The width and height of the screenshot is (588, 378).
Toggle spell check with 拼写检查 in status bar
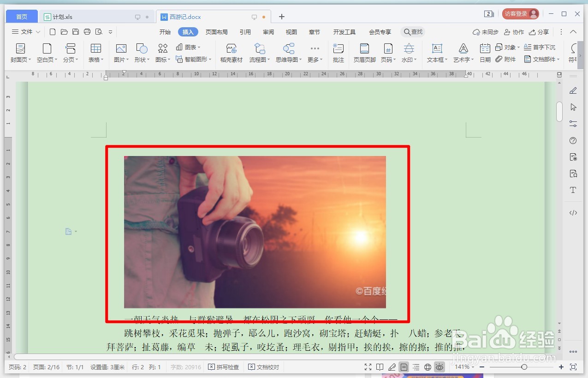tap(223, 367)
